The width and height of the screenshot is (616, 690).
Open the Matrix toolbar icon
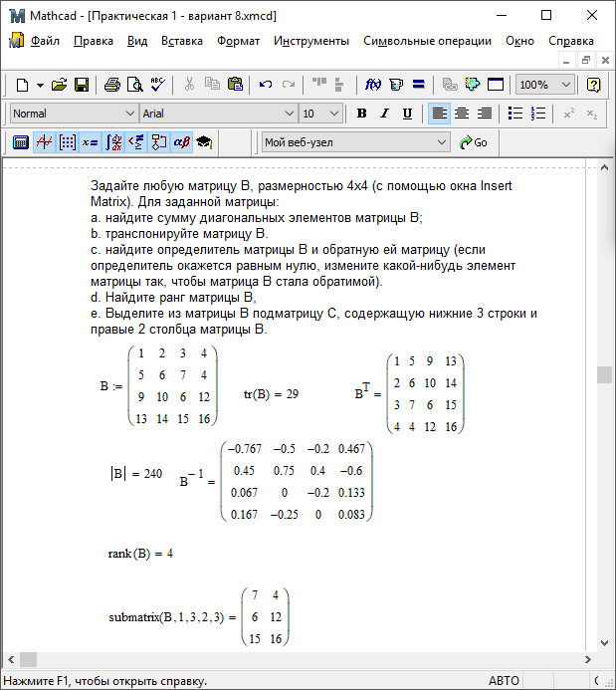(68, 142)
